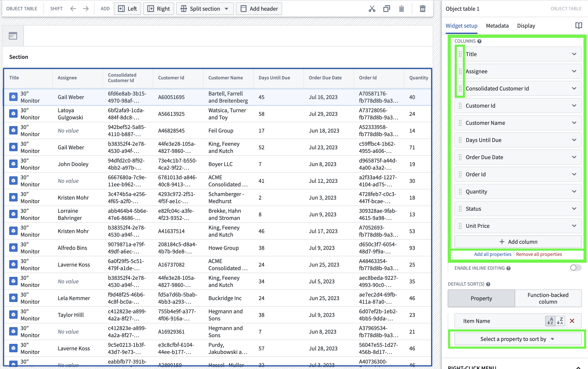
Task: Click Add all properties link
Action: 493,254
